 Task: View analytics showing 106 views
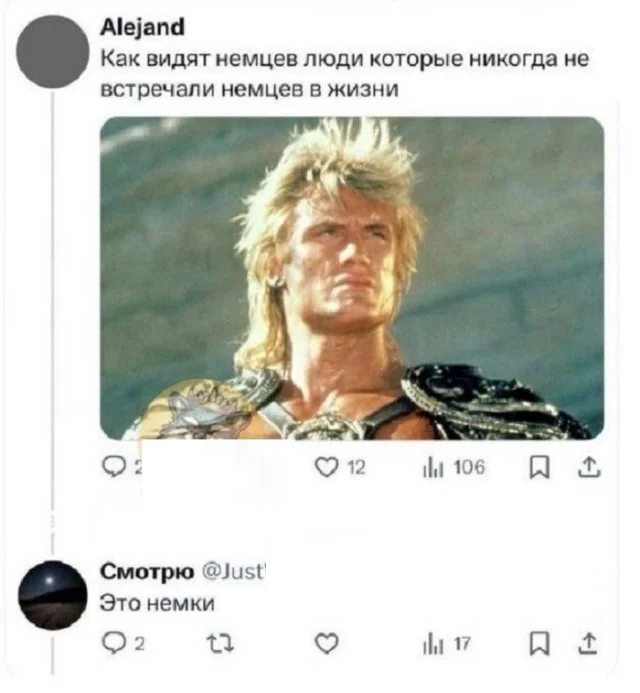454,467
